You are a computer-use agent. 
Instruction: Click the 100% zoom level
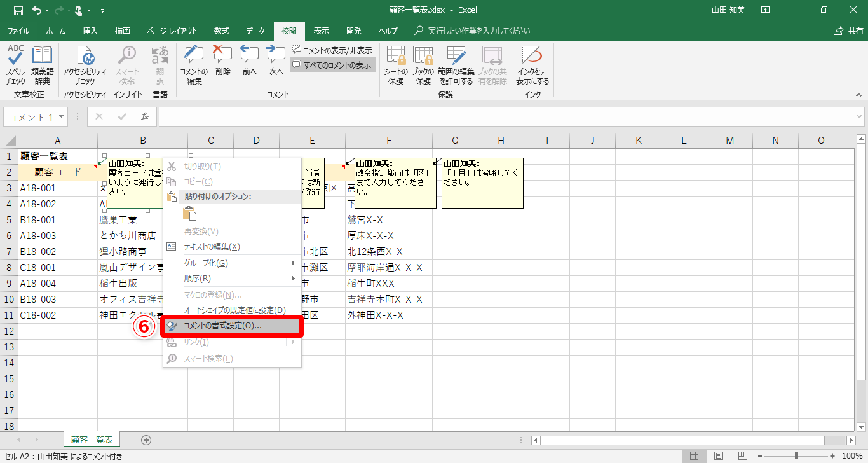pyautogui.click(x=851, y=455)
